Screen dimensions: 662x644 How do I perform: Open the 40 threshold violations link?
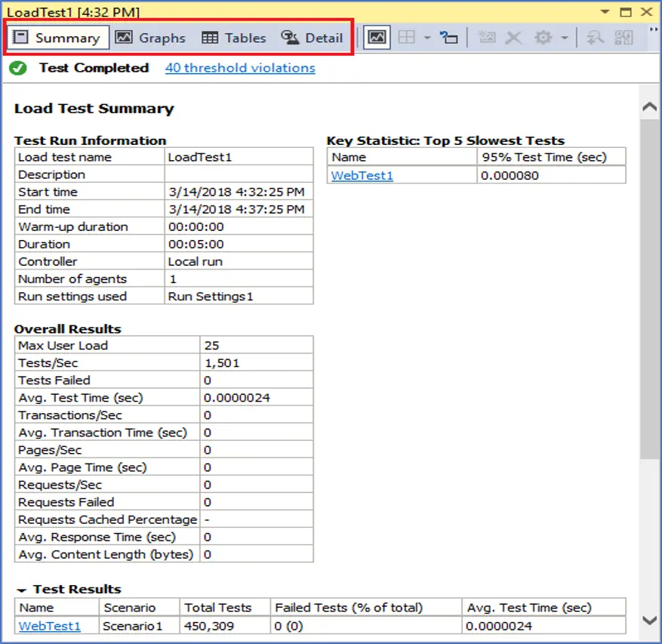(x=240, y=68)
